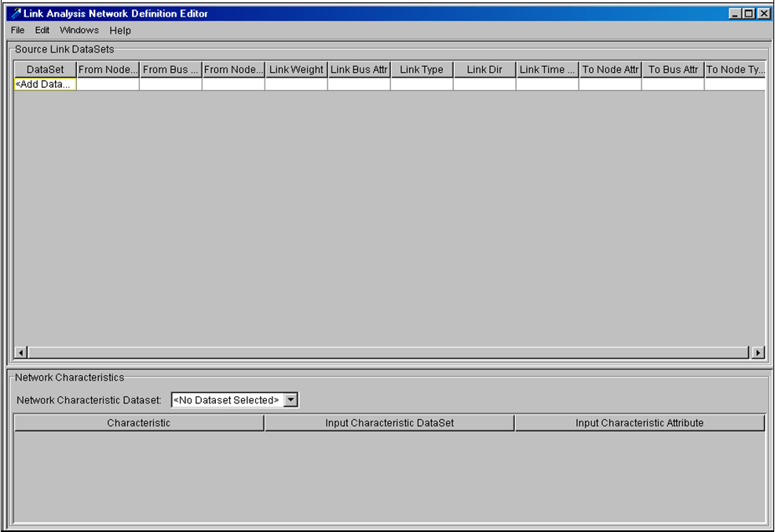Click the dropdown arrow next to No Dataset Selected
This screenshot has width=775, height=532.
point(291,399)
